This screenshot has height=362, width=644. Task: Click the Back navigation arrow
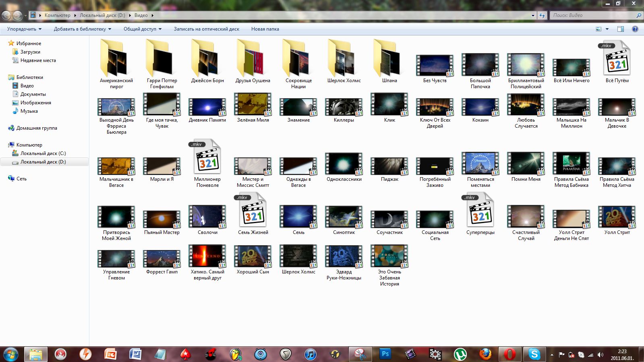click(6, 15)
